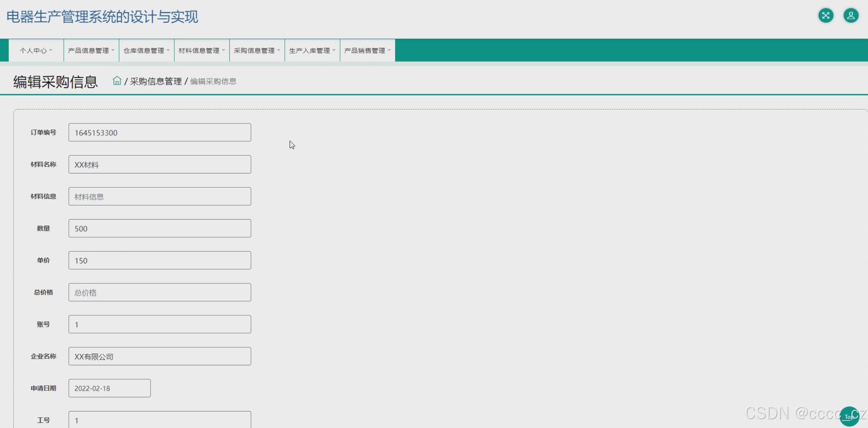
Task: Expand the 个人中心 dropdown menu
Action: pyautogui.click(x=36, y=50)
